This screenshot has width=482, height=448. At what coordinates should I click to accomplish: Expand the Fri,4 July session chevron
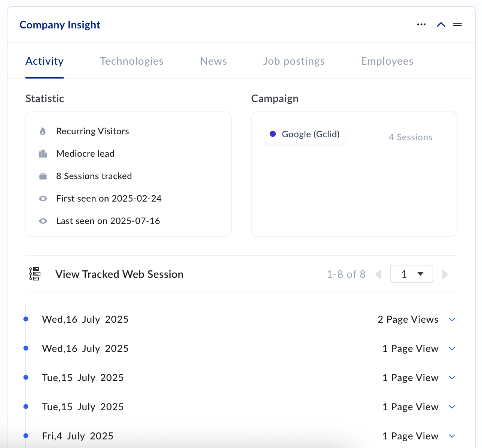pos(452,436)
